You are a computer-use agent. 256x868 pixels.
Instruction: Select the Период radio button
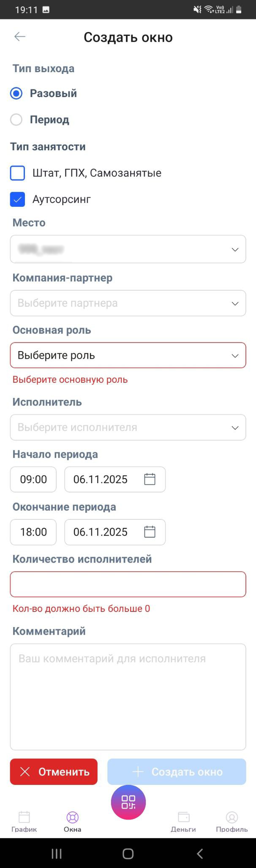[16, 120]
